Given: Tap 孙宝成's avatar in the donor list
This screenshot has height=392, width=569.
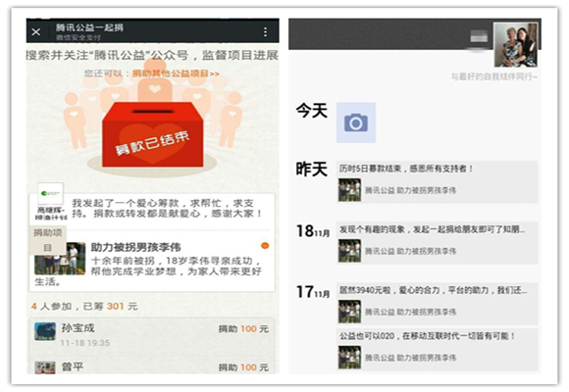Looking at the screenshot, I should tap(45, 331).
